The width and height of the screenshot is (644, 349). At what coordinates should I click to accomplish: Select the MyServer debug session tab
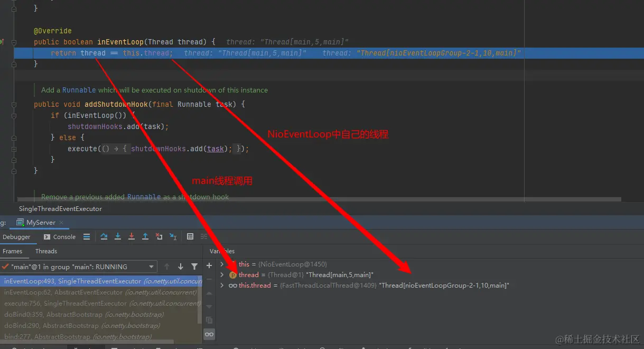(x=40, y=223)
